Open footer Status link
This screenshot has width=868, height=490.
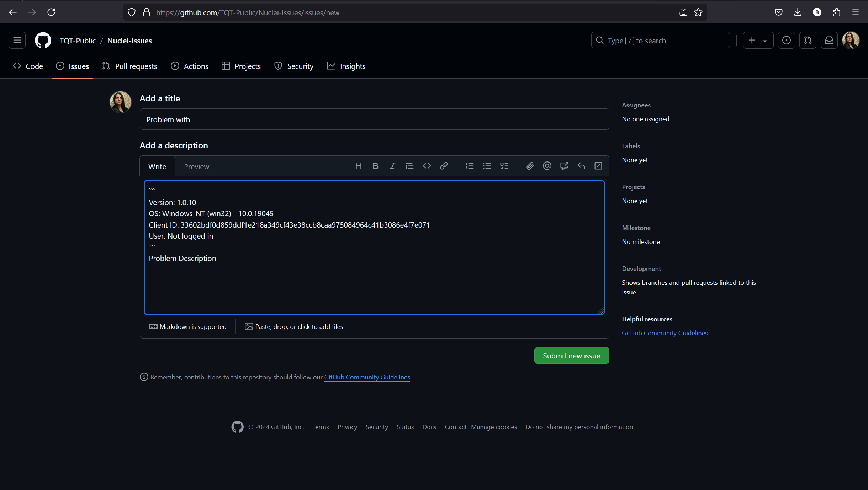[405, 427]
